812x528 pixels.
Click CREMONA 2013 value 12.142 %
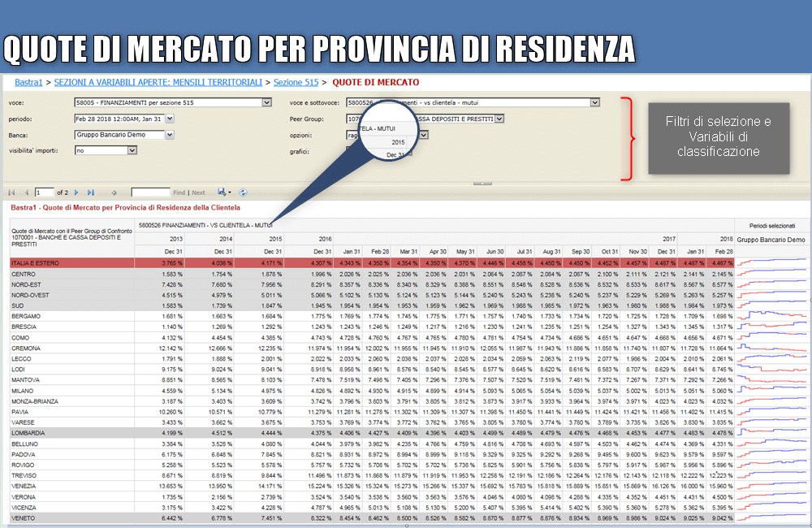(171, 348)
